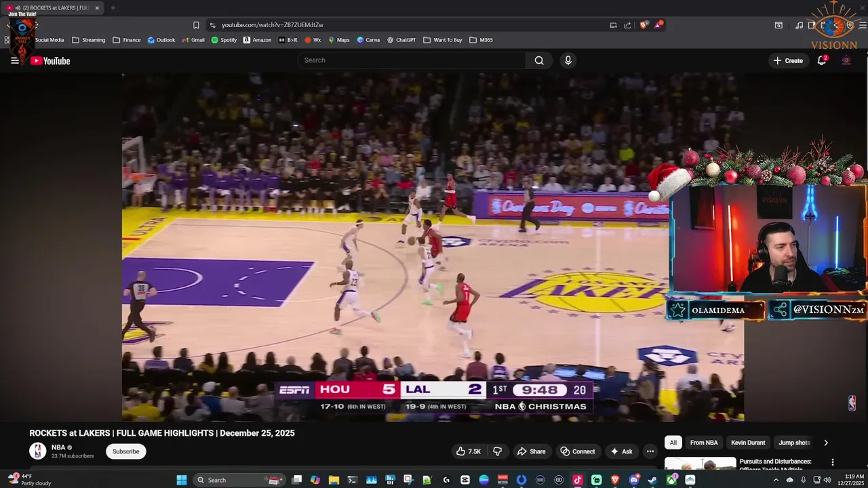Open Pursuits and Disturbances video thumbnail
Viewport: 868px width, 488px height.
pyautogui.click(x=700, y=464)
